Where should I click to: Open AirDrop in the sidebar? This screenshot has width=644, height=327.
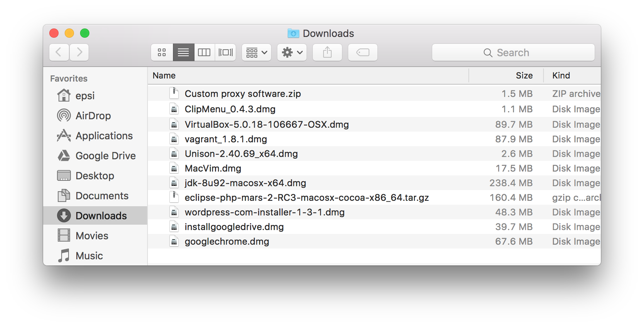[x=93, y=116]
